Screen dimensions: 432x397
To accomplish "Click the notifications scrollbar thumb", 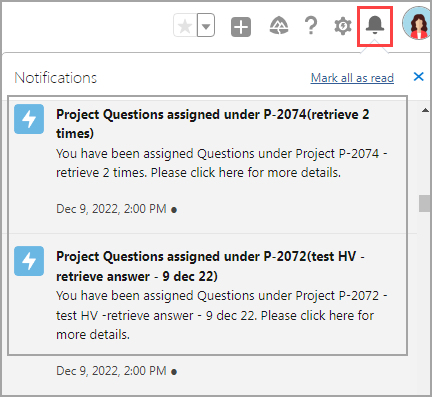I will coord(424,203).
